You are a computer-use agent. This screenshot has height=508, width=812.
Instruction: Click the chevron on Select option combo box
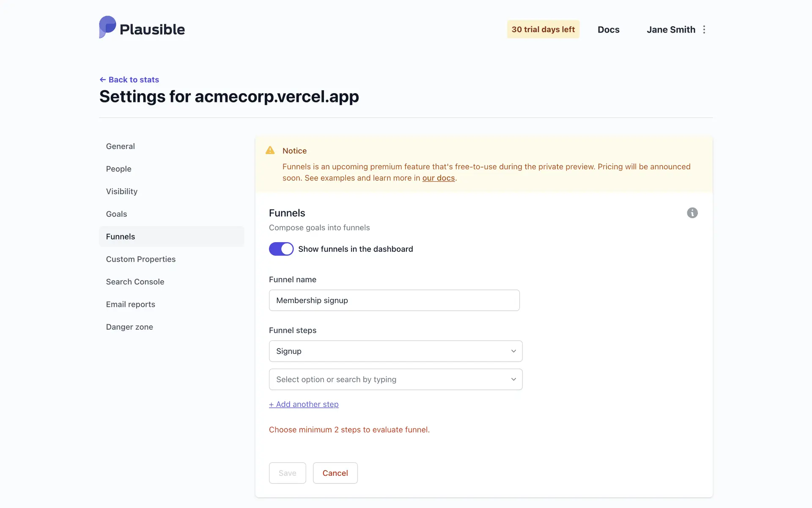(513, 379)
